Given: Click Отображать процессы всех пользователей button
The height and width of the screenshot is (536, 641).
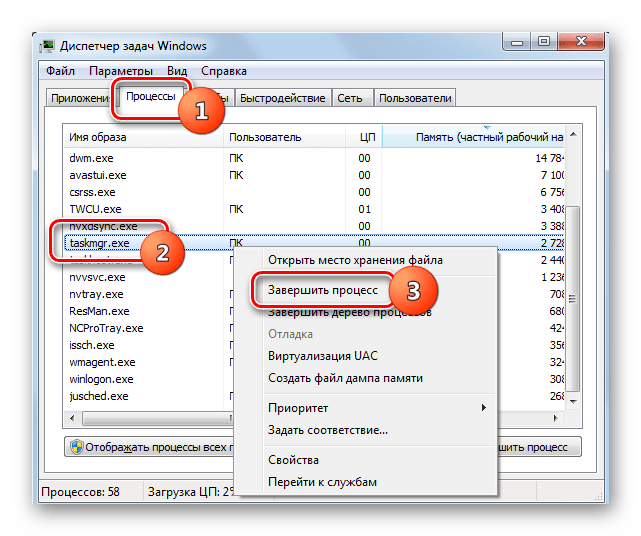Looking at the screenshot, I should pyautogui.click(x=149, y=447).
